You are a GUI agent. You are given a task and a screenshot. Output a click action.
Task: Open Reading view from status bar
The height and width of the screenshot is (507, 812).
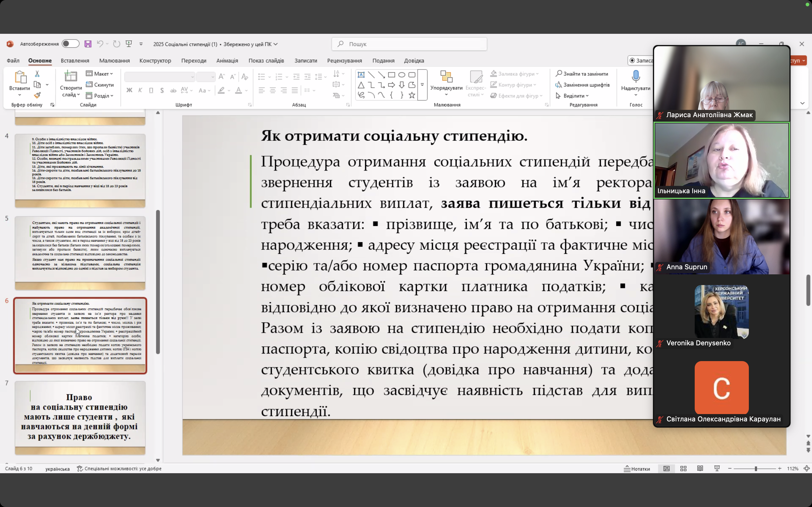pyautogui.click(x=700, y=468)
